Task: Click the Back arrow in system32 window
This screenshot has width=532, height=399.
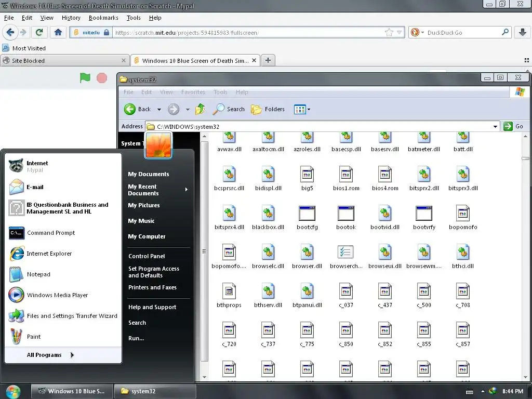Action: point(129,109)
